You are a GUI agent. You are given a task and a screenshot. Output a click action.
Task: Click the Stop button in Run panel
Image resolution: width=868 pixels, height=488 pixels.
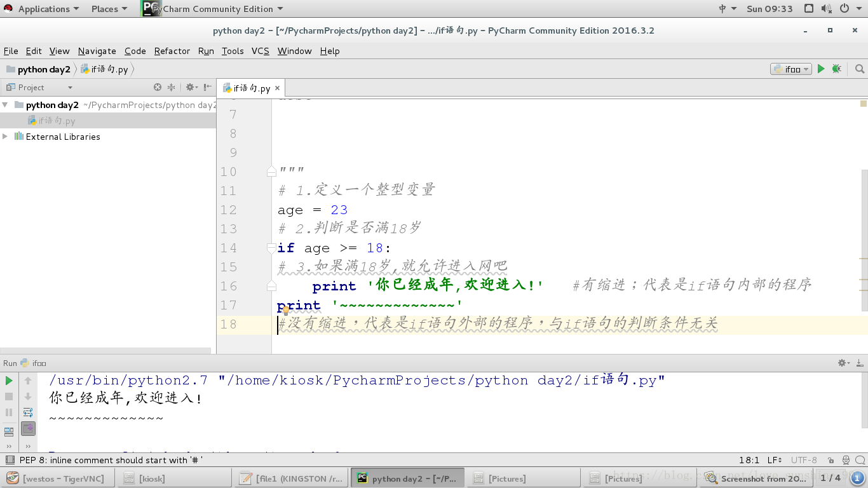pyautogui.click(x=9, y=396)
